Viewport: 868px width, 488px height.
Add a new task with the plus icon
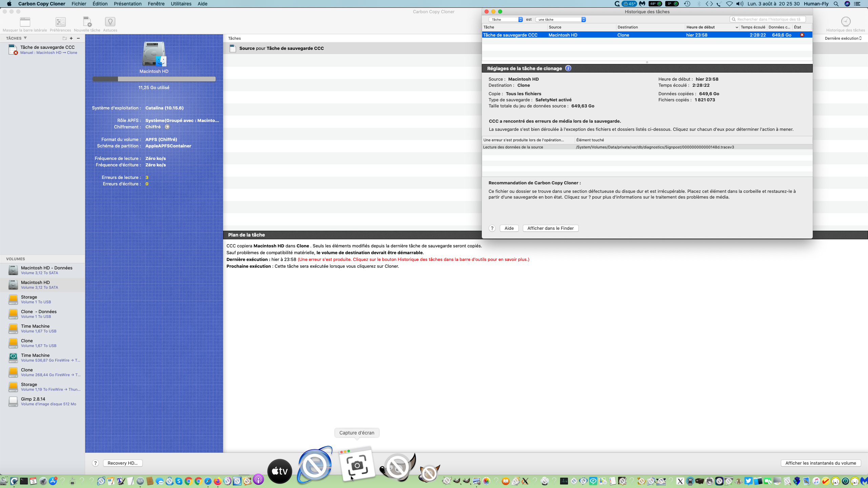coord(71,38)
